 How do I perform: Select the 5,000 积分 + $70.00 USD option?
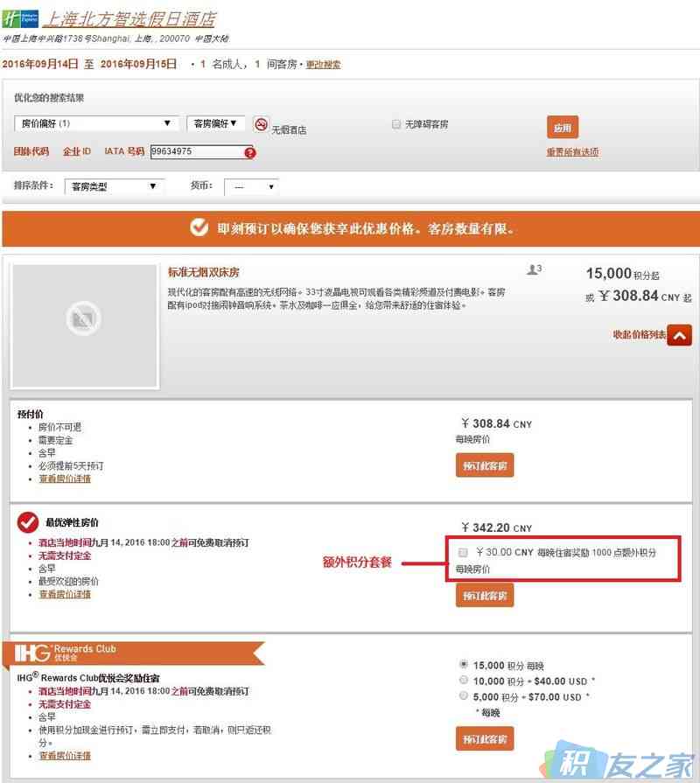click(464, 696)
